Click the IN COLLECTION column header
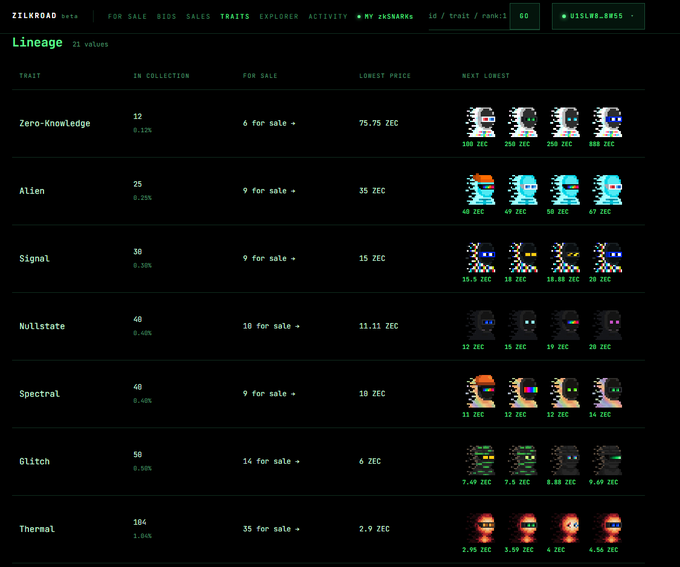 point(161,76)
